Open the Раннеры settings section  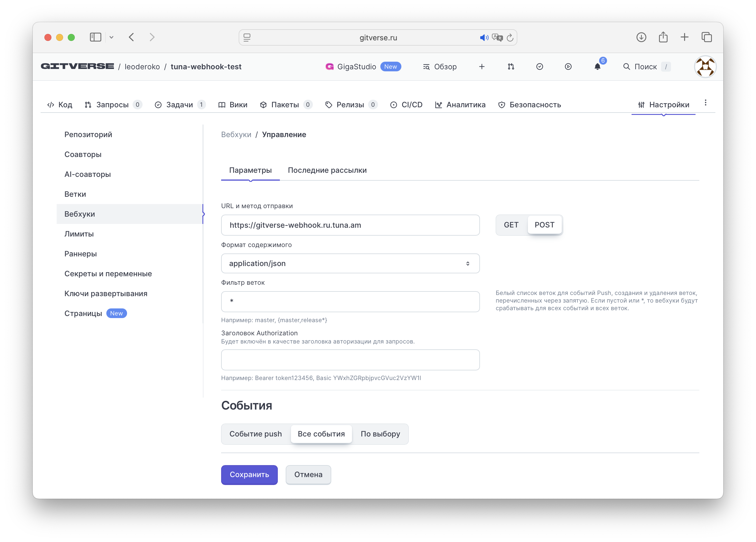point(80,254)
